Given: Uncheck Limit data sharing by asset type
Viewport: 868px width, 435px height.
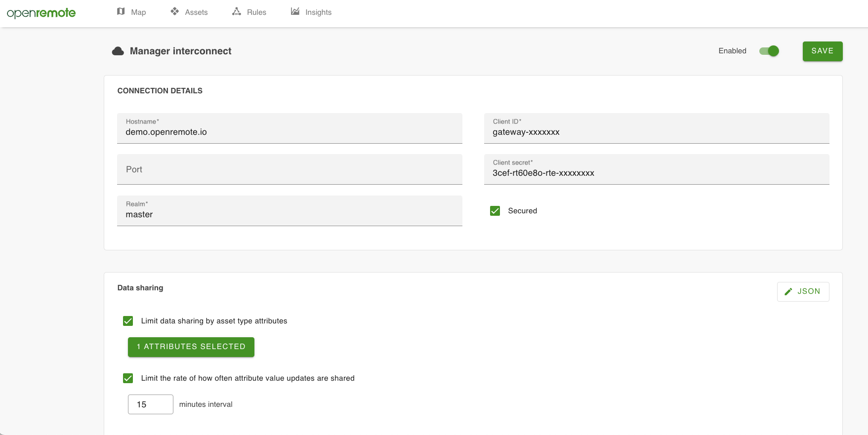Looking at the screenshot, I should (128, 321).
